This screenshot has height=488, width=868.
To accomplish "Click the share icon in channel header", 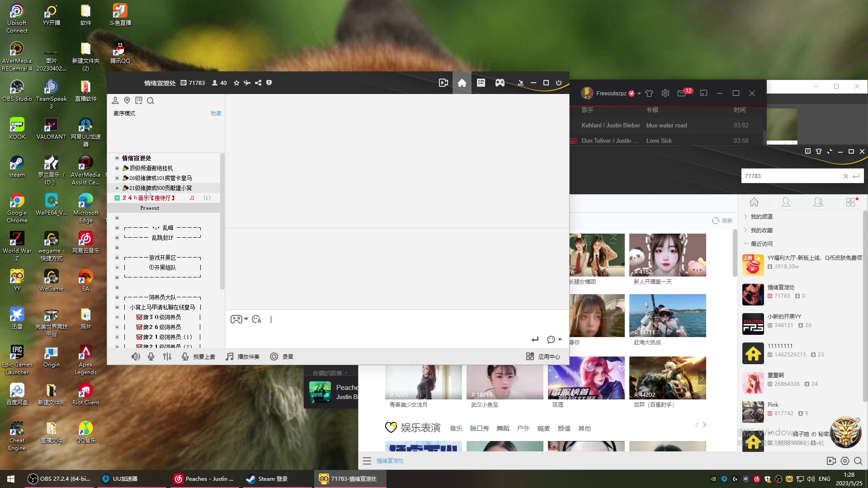I will click(258, 83).
